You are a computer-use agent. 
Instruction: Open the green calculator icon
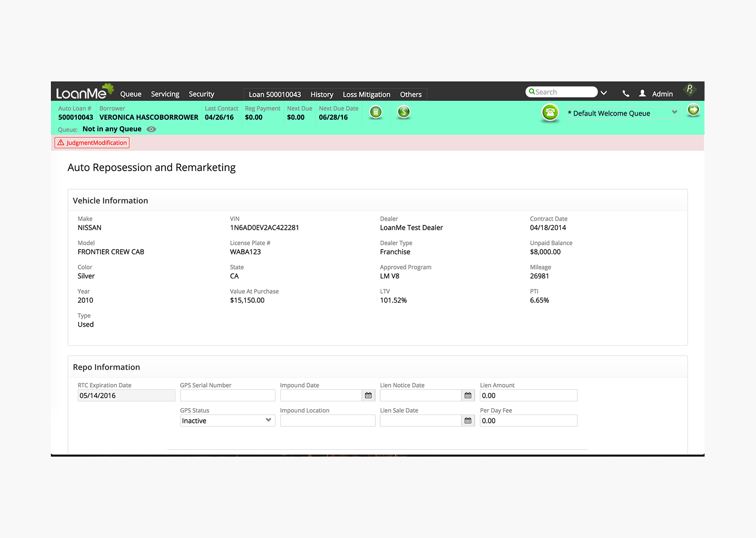(x=376, y=112)
